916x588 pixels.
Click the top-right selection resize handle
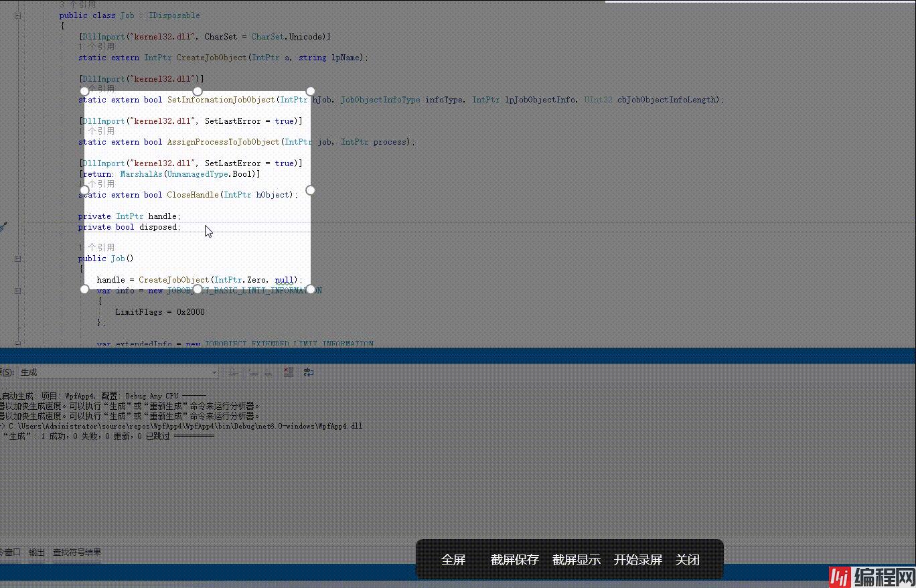310,91
